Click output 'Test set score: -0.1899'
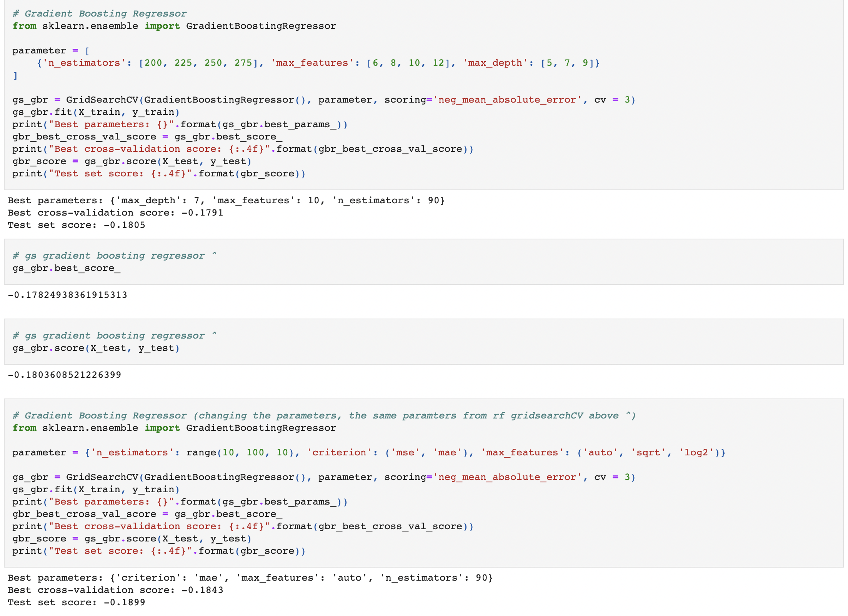Image resolution: width=848 pixels, height=616 pixels. tap(77, 602)
